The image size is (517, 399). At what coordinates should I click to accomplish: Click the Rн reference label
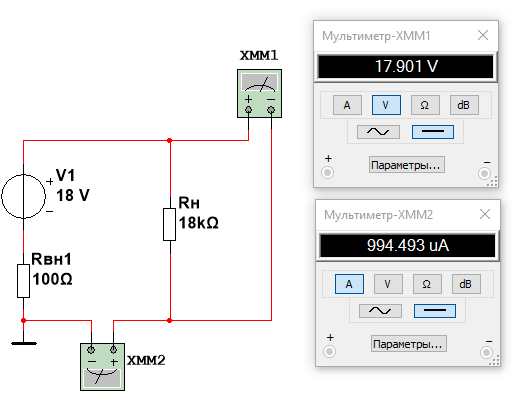click(x=189, y=203)
